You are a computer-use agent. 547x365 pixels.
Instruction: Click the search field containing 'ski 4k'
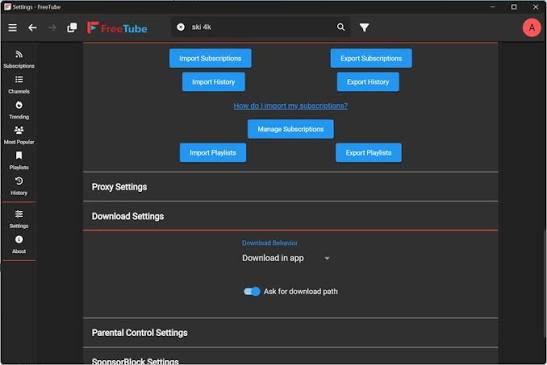pyautogui.click(x=262, y=27)
